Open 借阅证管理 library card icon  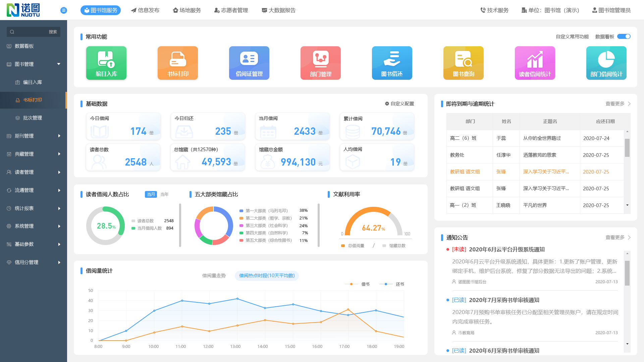249,63
